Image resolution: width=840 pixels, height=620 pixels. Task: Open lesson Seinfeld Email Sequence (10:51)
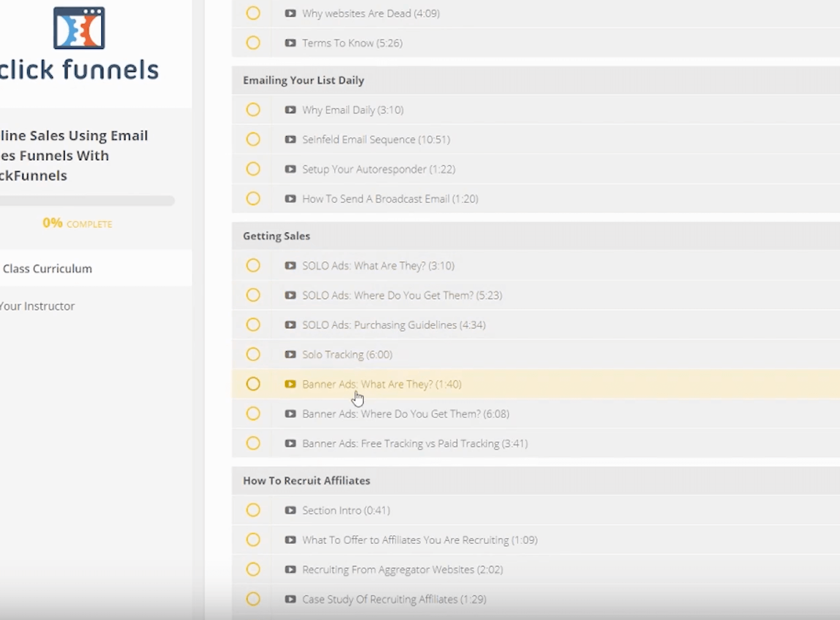tap(376, 139)
